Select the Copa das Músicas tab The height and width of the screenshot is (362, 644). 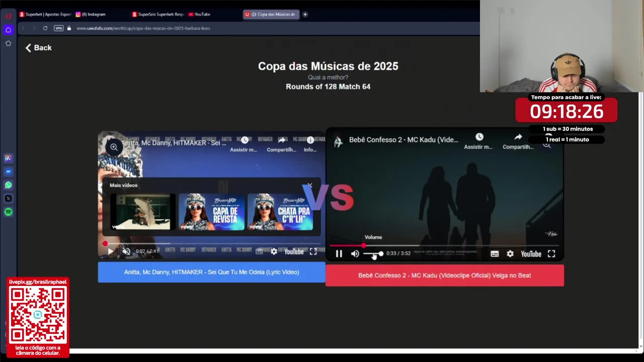[x=271, y=14]
